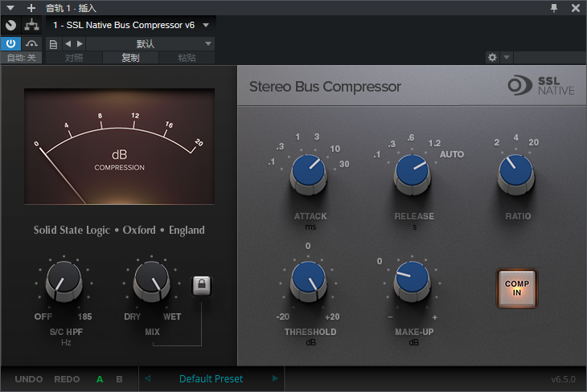This screenshot has width=587, height=392.
Task: Click the ATTACK knob
Action: (x=309, y=174)
